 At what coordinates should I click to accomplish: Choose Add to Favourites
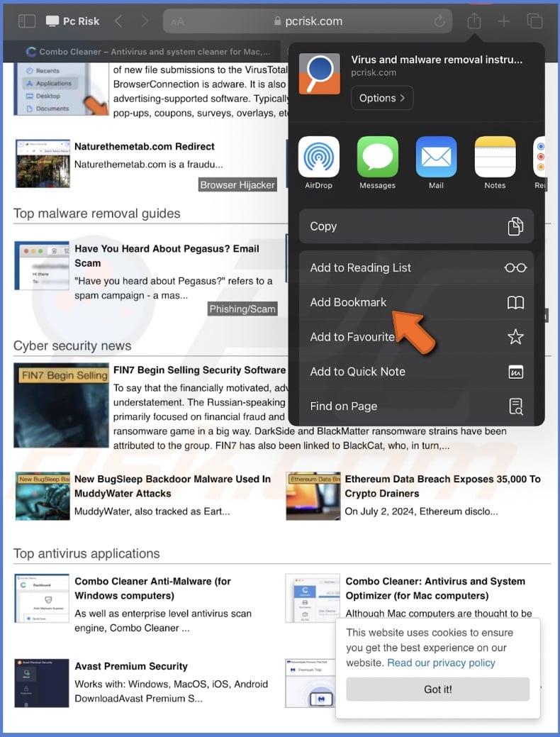click(x=416, y=336)
